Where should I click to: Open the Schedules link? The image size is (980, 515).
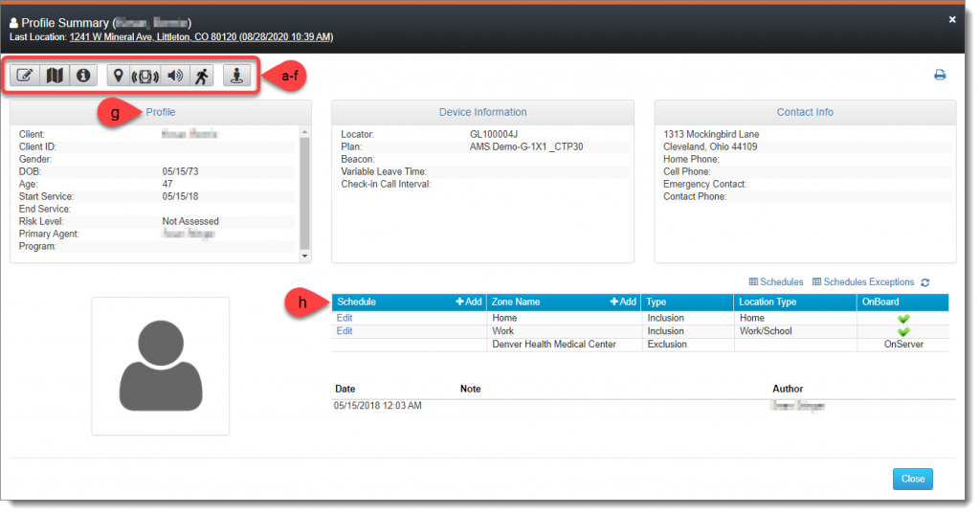click(x=775, y=282)
